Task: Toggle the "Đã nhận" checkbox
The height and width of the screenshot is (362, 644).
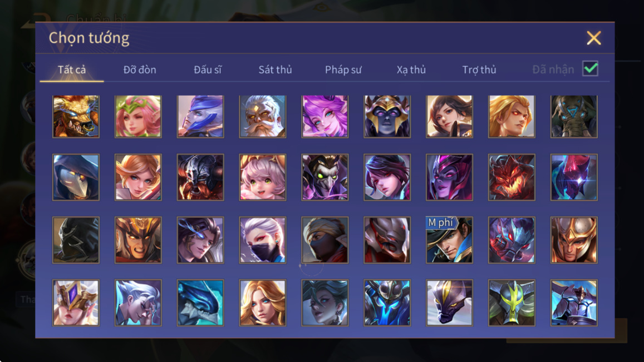Action: click(590, 68)
